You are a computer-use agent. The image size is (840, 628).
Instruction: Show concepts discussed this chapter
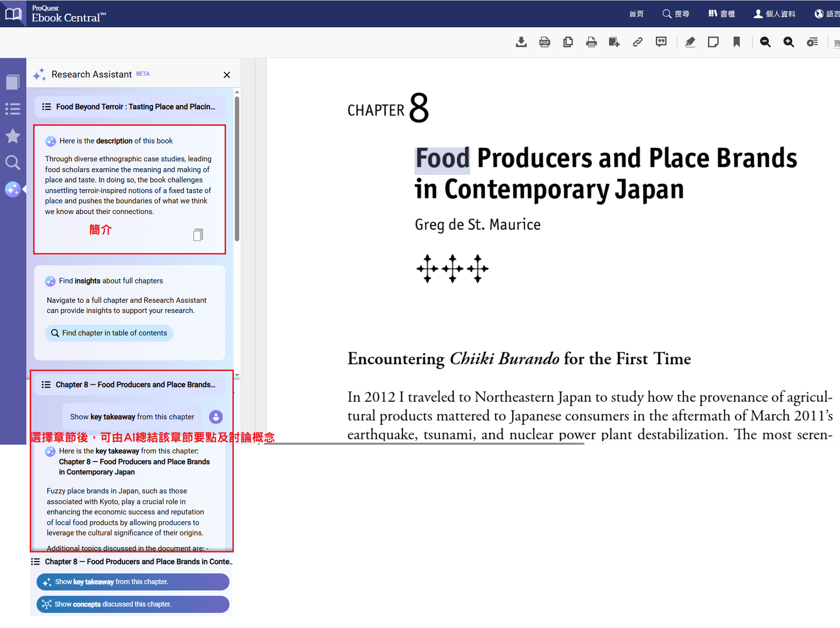coord(133,604)
